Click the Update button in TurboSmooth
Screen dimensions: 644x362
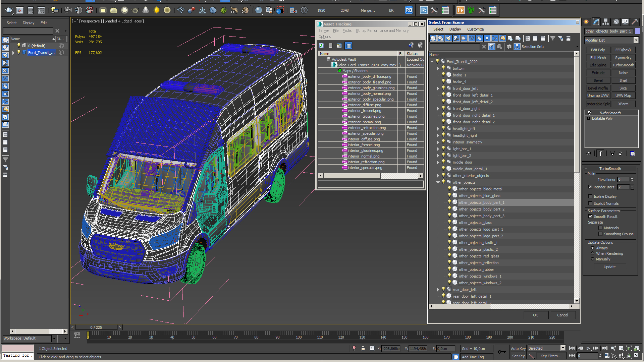tap(609, 267)
